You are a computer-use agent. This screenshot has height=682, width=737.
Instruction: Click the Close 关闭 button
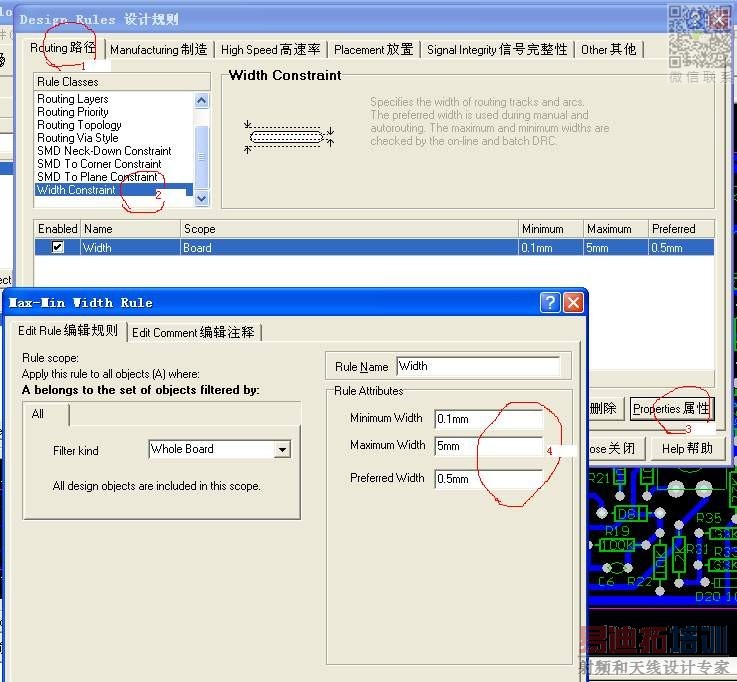[x=617, y=448]
